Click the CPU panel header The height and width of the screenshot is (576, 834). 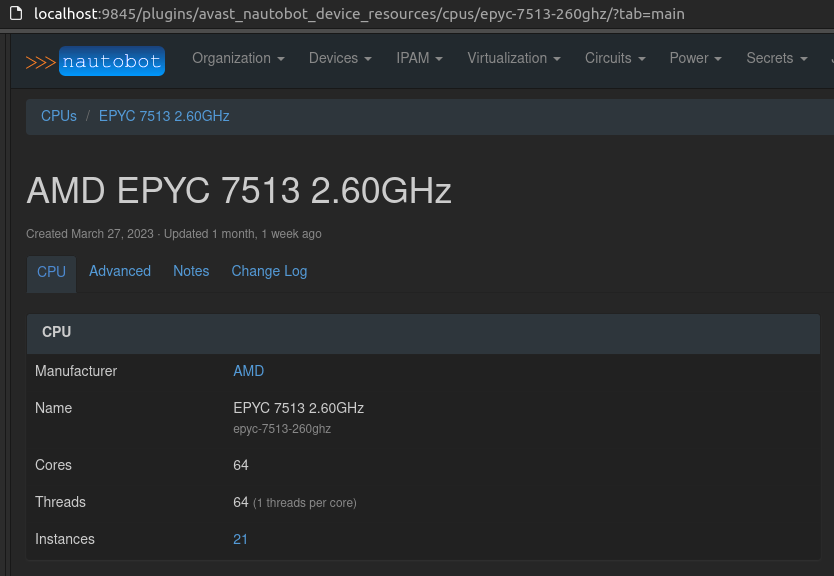click(423, 333)
